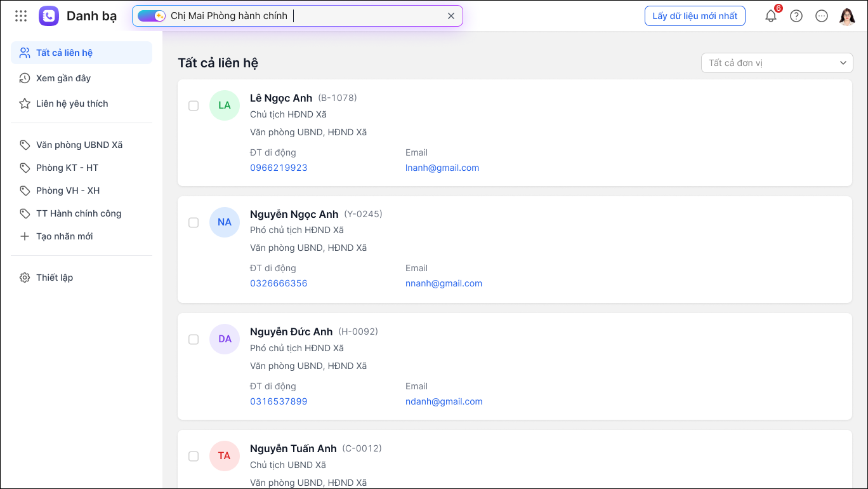Clear the search box with the X icon
The width and height of the screenshot is (868, 489).
(x=451, y=16)
